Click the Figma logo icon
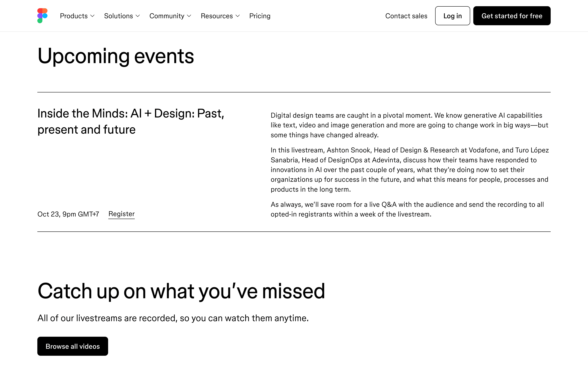588x367 pixels. (x=43, y=16)
